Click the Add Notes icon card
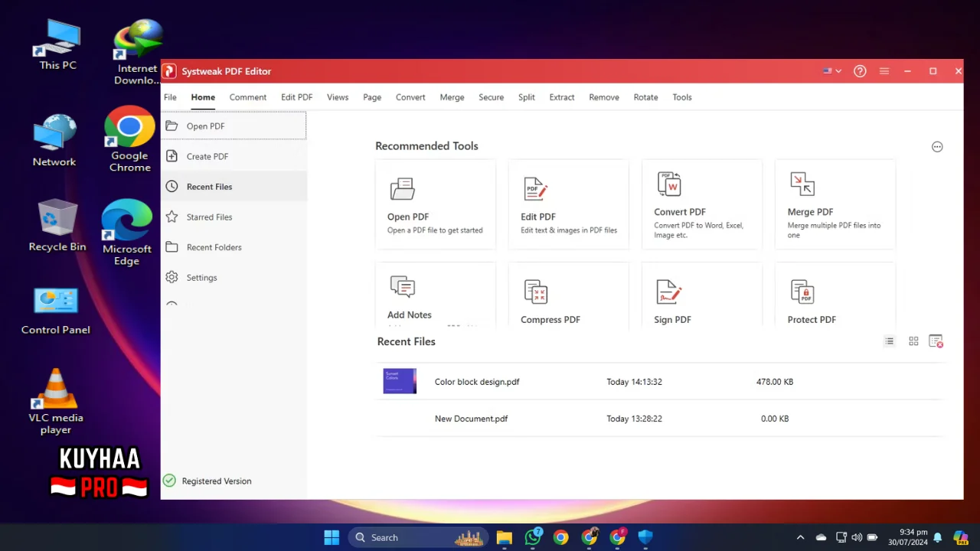Viewport: 980px width, 551px height. click(x=402, y=287)
